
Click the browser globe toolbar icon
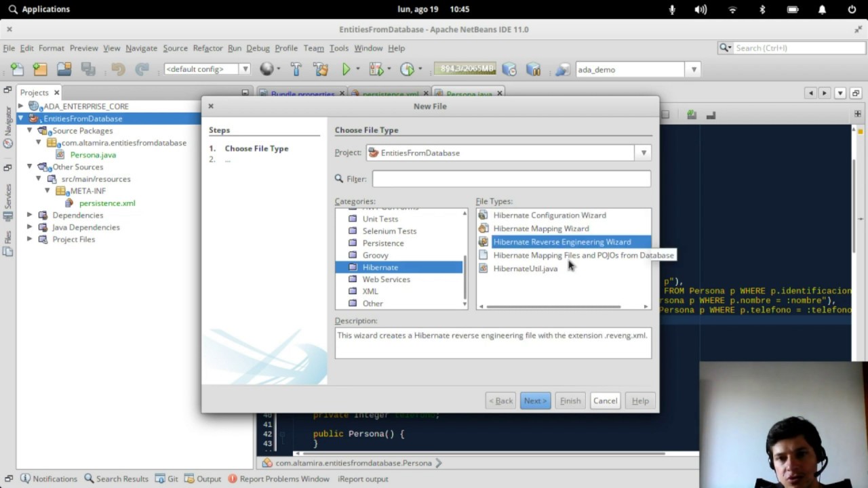click(267, 69)
